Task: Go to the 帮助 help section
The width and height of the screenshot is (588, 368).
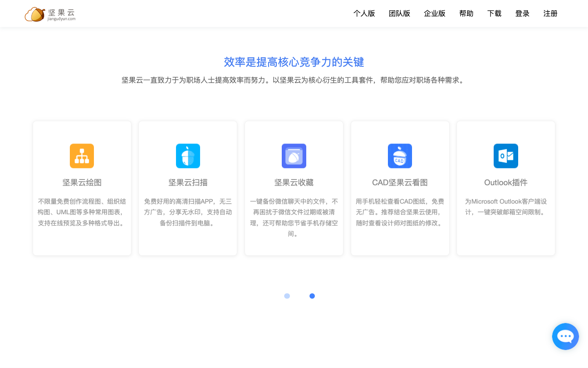Action: 466,13
